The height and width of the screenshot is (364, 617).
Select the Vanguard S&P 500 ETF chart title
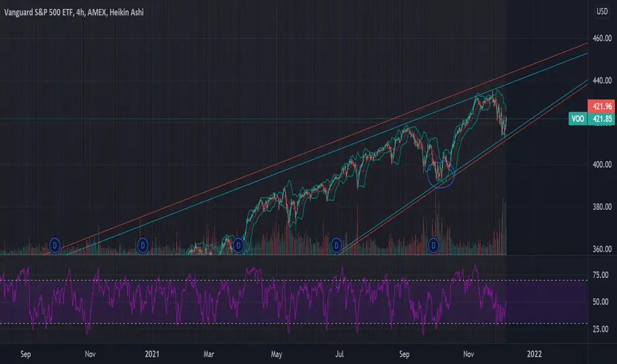click(74, 13)
